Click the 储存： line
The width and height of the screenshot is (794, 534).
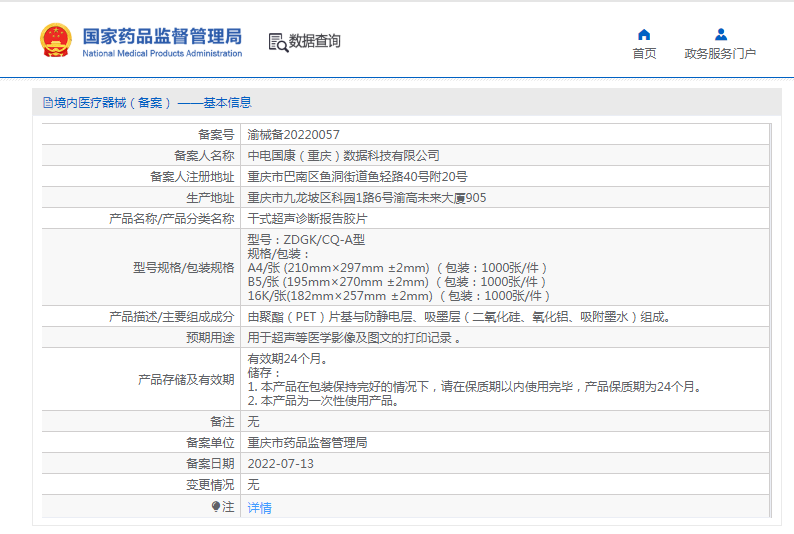tap(264, 373)
